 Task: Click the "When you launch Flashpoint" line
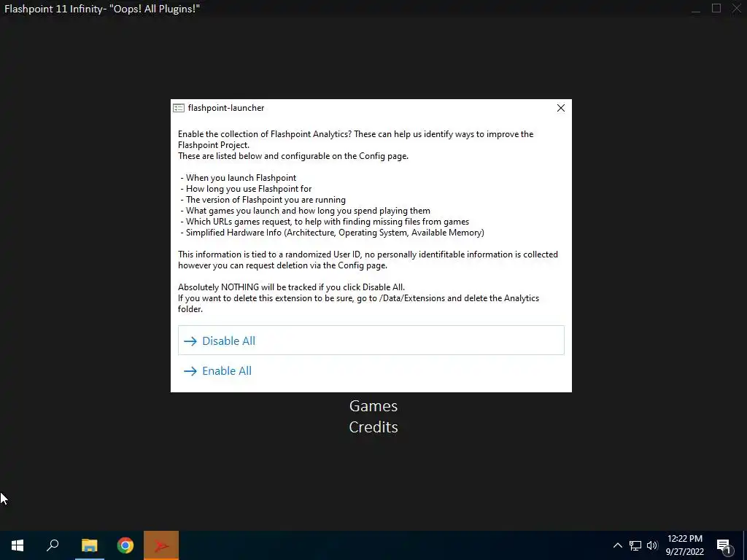point(239,178)
